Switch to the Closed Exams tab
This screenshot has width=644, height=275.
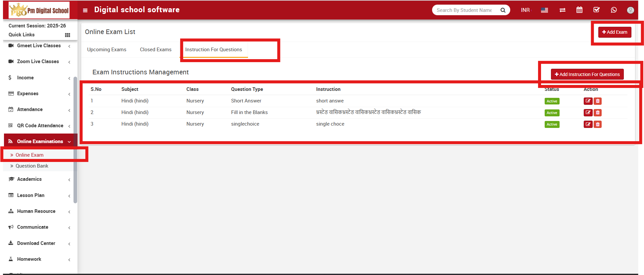coord(156,50)
